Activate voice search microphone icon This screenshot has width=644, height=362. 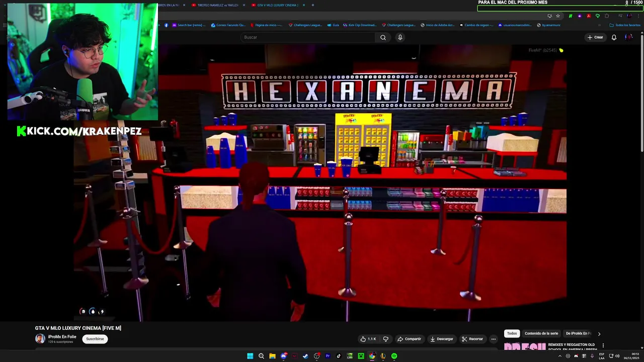400,37
